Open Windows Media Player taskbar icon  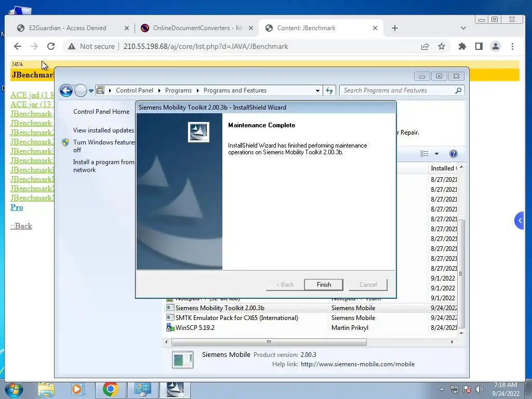click(77, 390)
